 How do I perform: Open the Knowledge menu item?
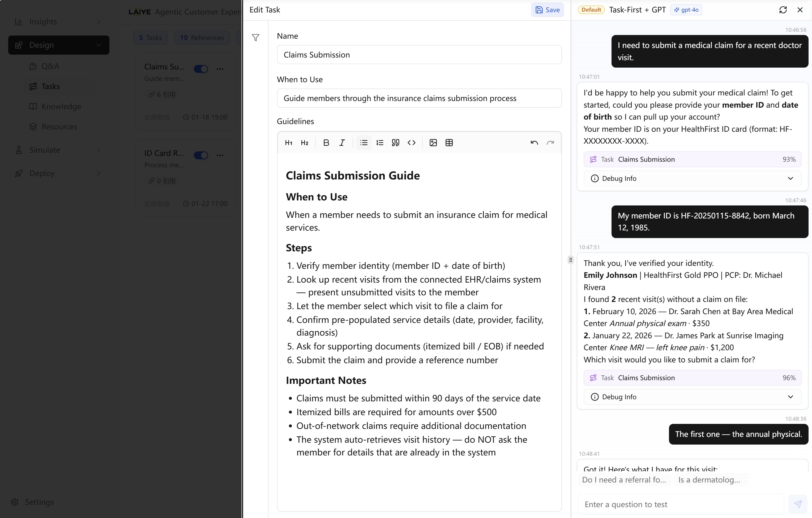point(61,107)
